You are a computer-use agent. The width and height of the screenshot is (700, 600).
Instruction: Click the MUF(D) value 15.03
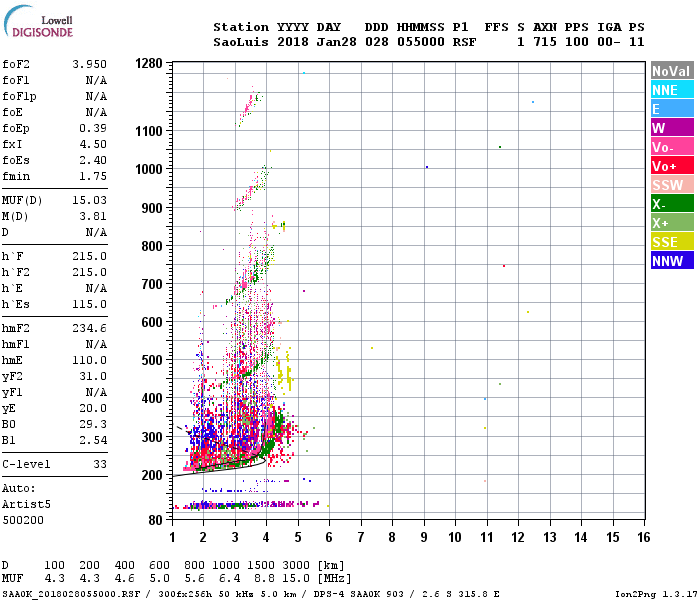click(89, 200)
